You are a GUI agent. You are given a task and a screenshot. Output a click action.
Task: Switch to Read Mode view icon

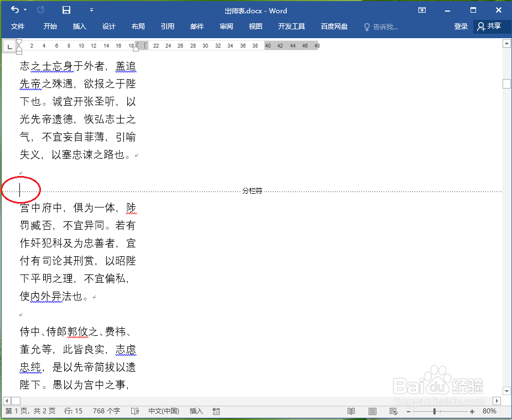tap(351, 411)
